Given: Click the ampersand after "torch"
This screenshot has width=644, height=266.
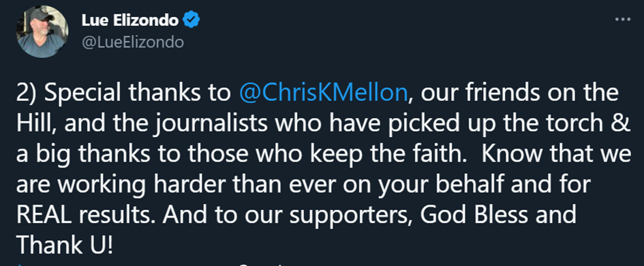Looking at the screenshot, I should [622, 124].
